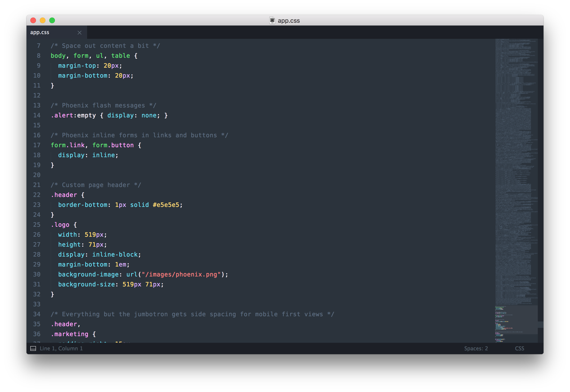Image resolution: width=570 pixels, height=392 pixels.
Task: Click the app.css document icon in title bar
Action: click(272, 20)
